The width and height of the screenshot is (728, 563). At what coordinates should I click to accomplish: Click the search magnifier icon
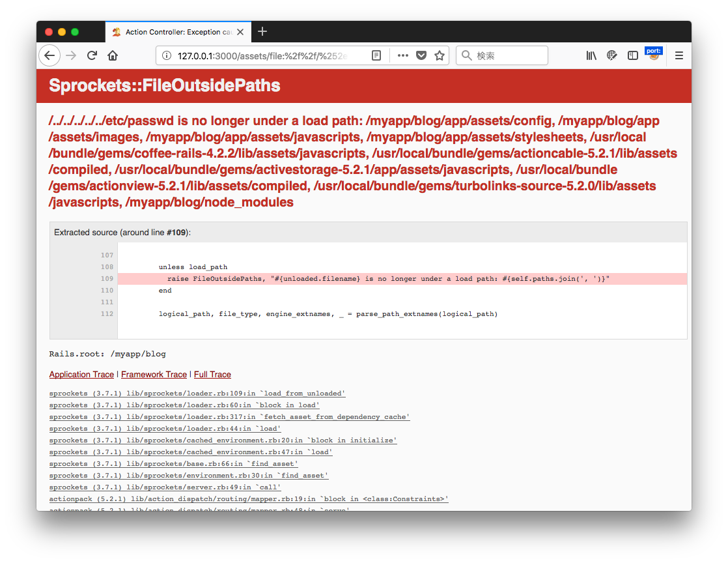tap(467, 56)
